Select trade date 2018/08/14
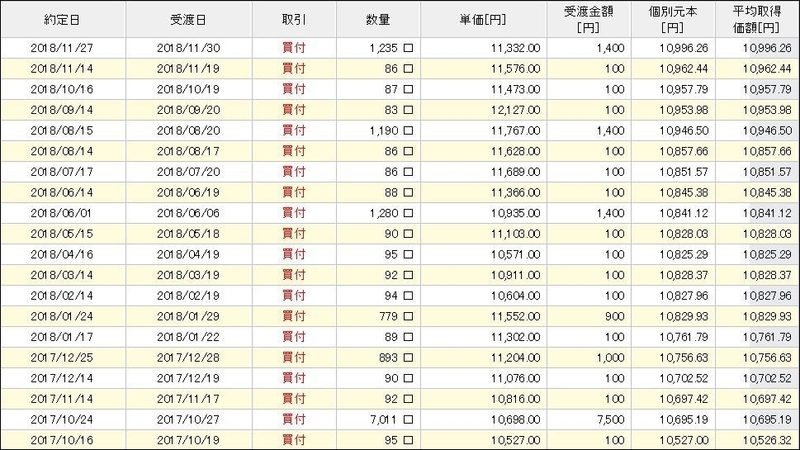 pyautogui.click(x=62, y=152)
